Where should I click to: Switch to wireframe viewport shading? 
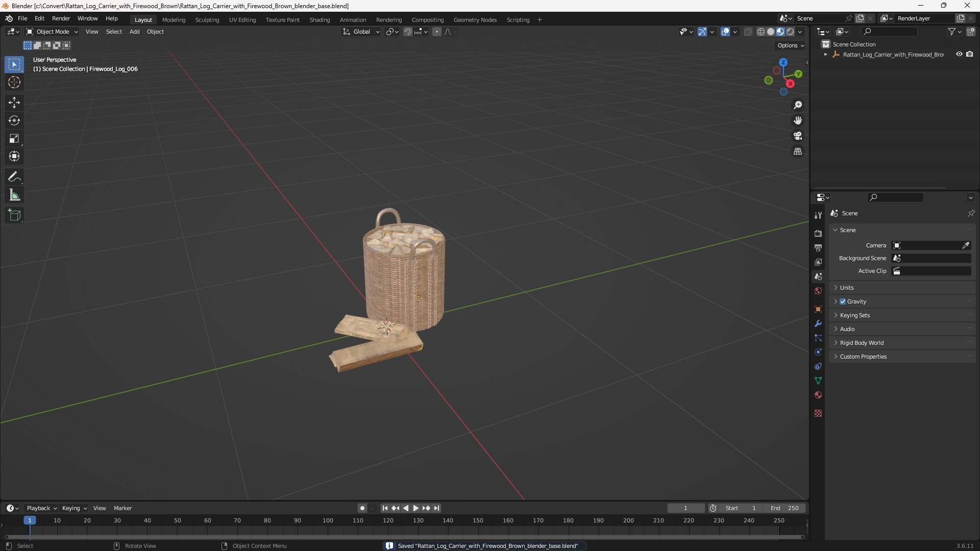[x=761, y=32]
